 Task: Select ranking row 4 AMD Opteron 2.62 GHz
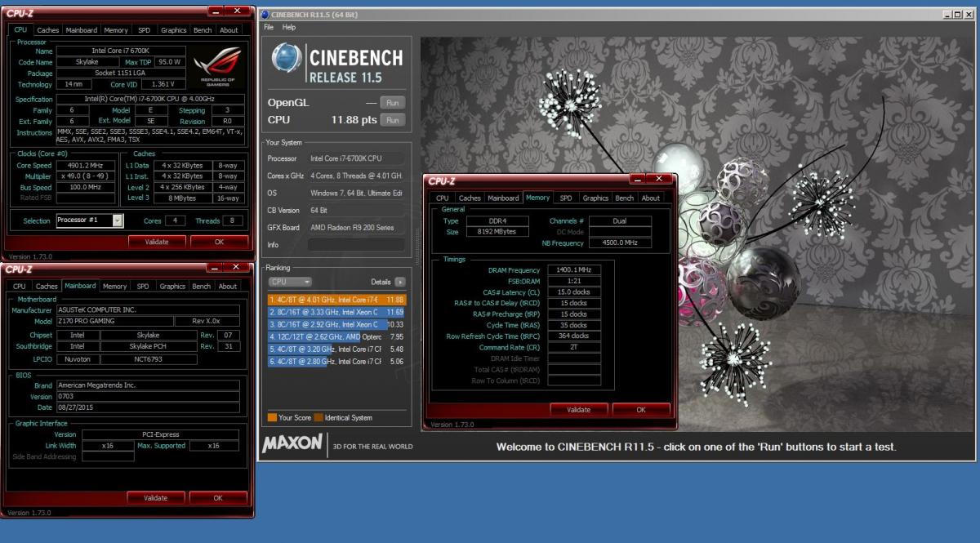coord(337,336)
